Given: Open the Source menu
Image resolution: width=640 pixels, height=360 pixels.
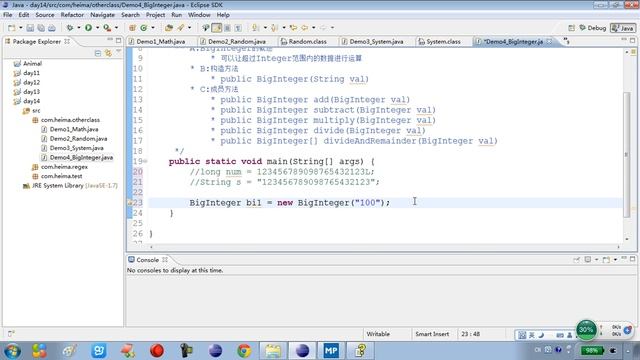Looking at the screenshot, I should pos(44,15).
